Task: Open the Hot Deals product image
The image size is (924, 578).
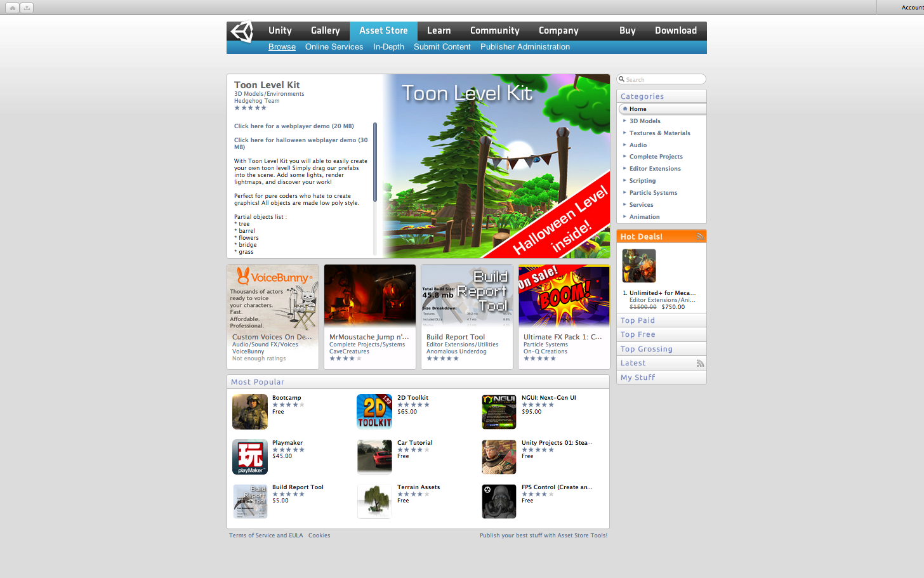Action: 639,266
